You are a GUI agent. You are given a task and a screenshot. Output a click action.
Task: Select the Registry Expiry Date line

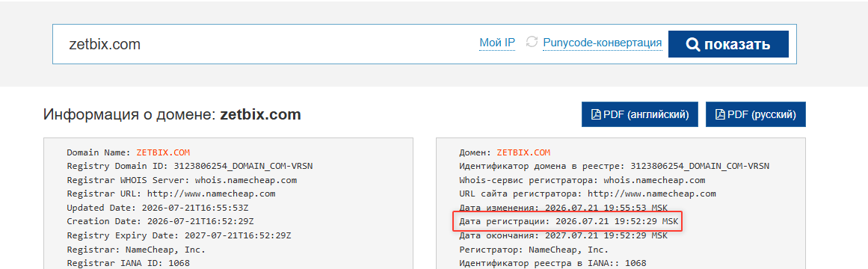click(179, 235)
